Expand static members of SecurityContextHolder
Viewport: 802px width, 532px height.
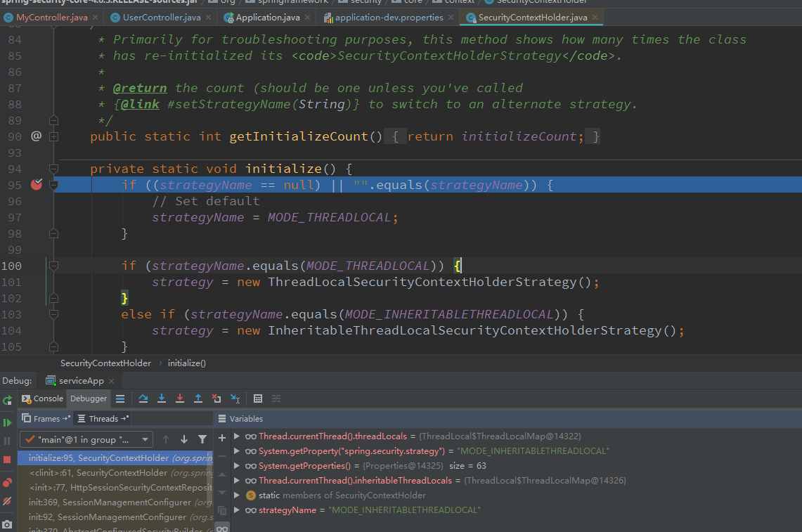(237, 495)
